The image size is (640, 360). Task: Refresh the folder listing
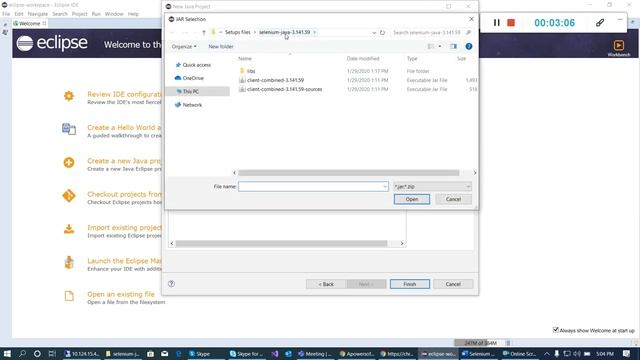pos(382,32)
